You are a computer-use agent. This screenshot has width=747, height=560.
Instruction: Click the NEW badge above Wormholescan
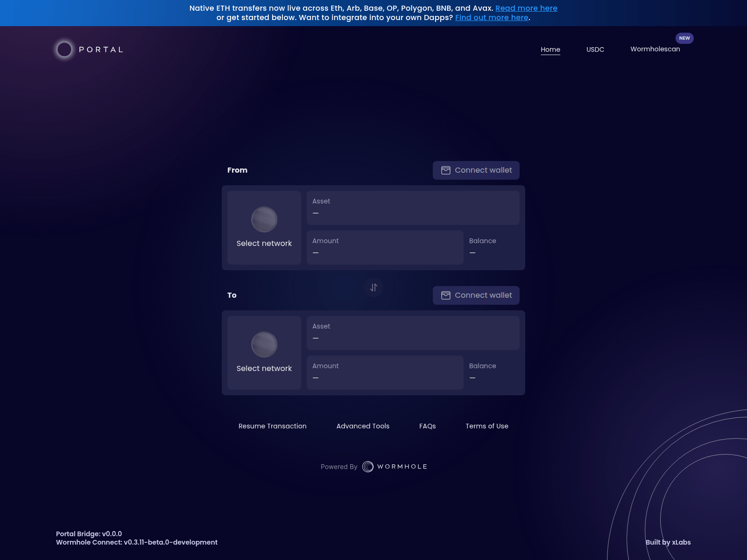pos(684,38)
